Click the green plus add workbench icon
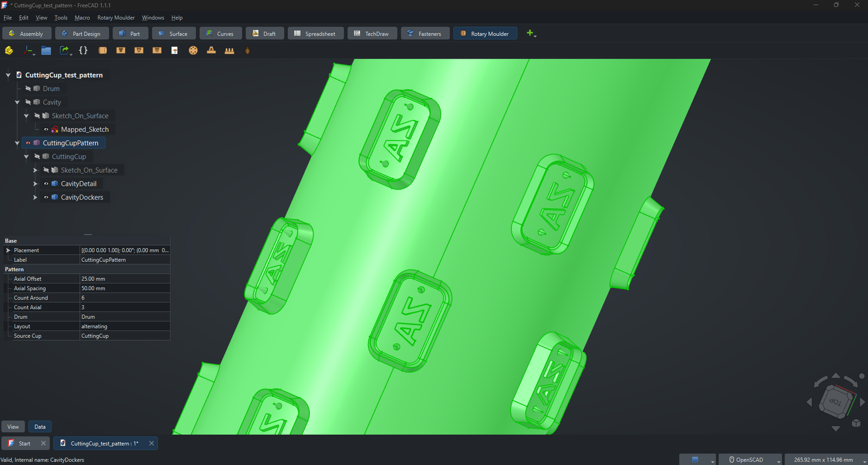868x465 pixels. (x=530, y=33)
